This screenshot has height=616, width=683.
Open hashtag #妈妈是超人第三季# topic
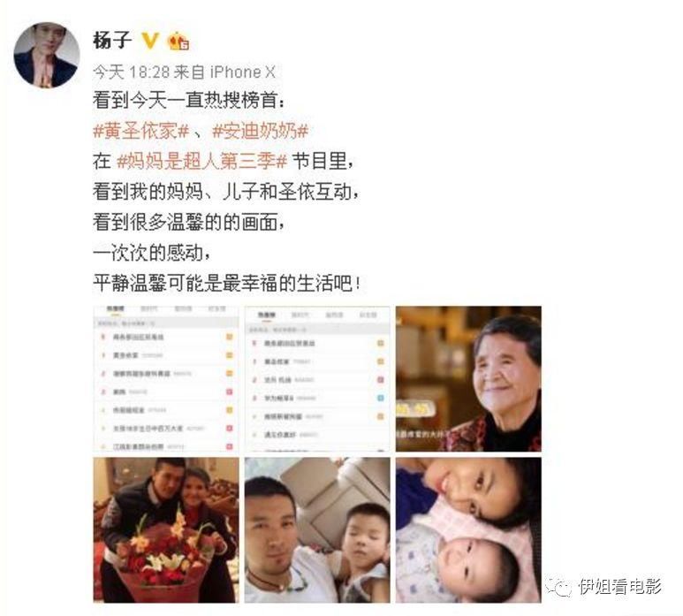pos(201,161)
